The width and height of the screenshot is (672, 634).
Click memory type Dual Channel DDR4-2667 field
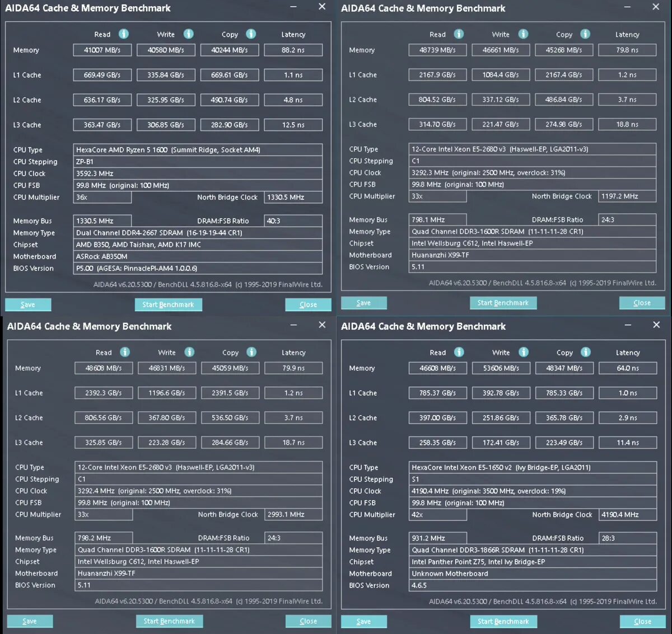tap(198, 233)
